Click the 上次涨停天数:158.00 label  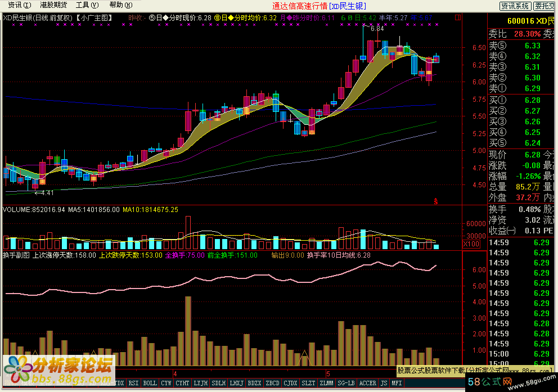(x=65, y=255)
